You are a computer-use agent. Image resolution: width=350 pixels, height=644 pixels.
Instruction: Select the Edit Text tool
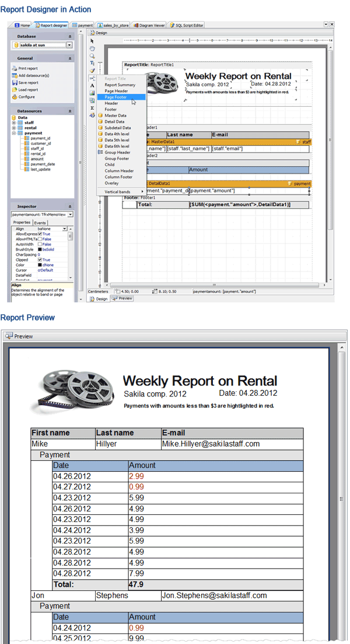pyautogui.click(x=92, y=63)
